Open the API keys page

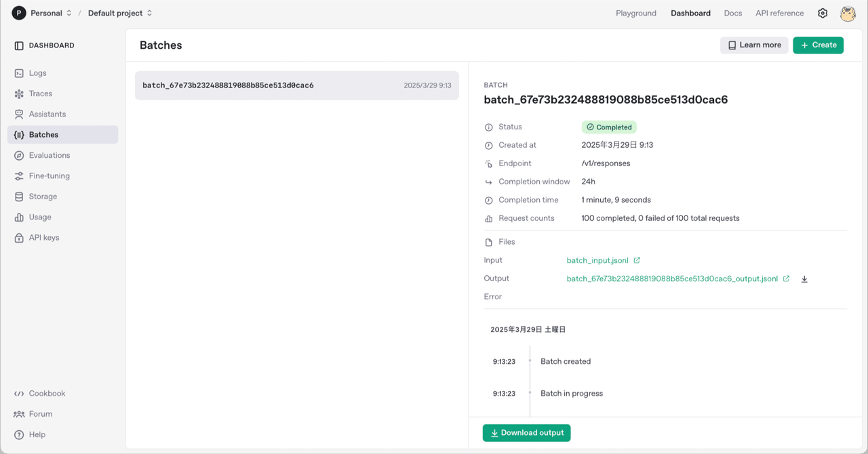44,237
